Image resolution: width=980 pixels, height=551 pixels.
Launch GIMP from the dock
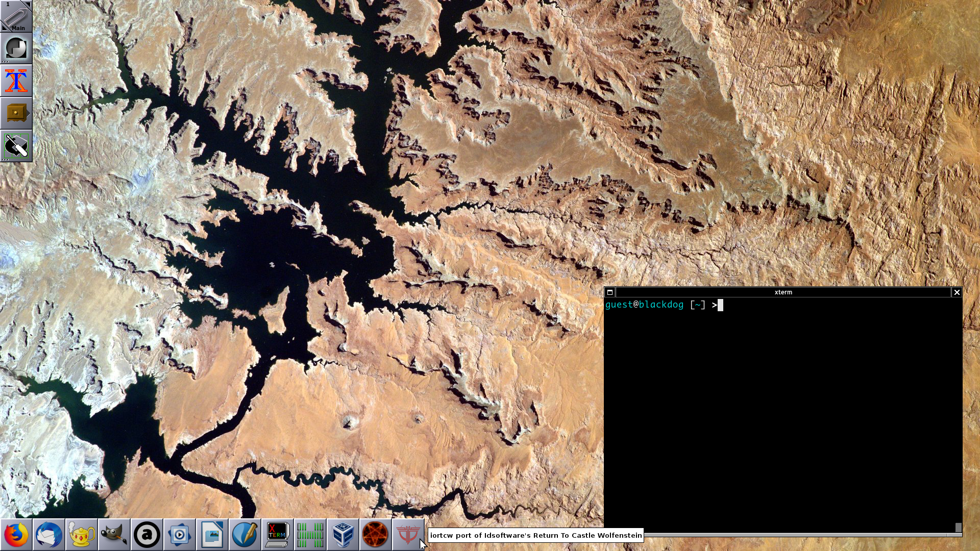point(114,535)
